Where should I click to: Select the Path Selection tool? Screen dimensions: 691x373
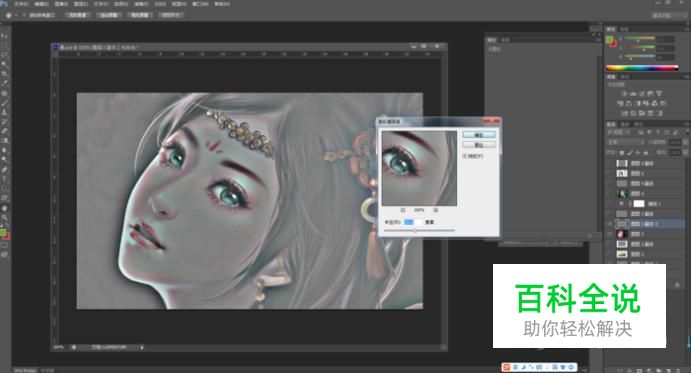point(4,188)
